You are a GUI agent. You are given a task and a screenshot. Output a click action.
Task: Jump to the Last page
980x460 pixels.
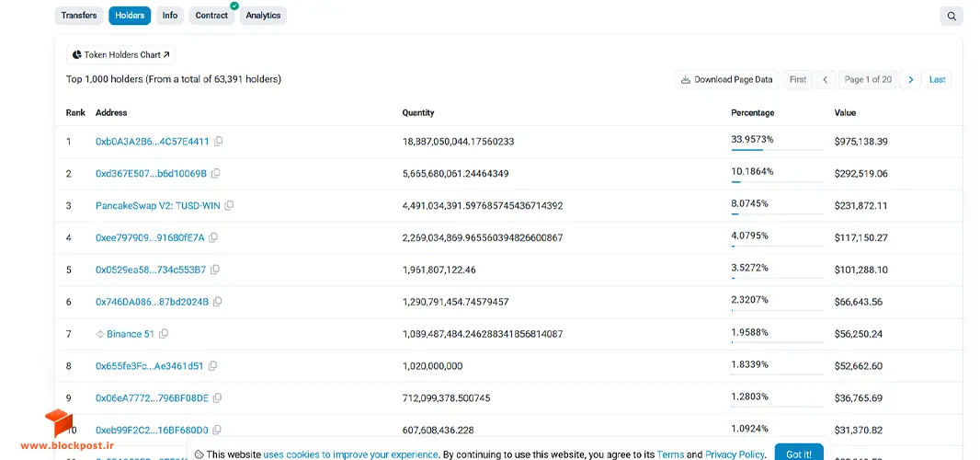937,79
